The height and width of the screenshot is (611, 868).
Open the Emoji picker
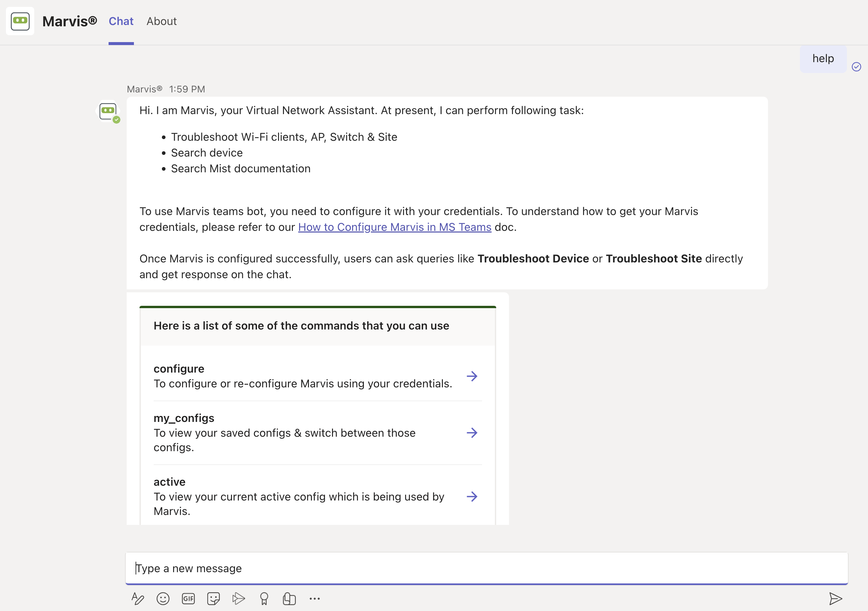(x=163, y=599)
